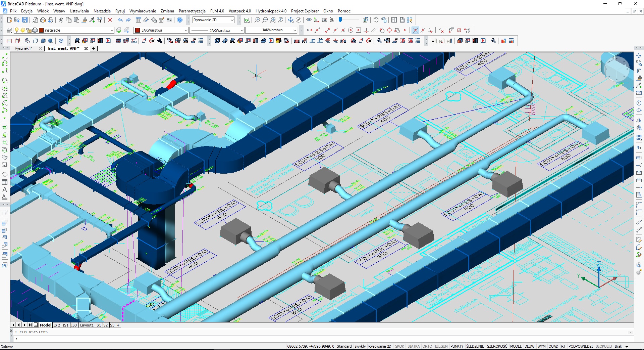Screen dimensions: 644x350
Task: Click the Undo arrow icon
Action: [x=120, y=20]
